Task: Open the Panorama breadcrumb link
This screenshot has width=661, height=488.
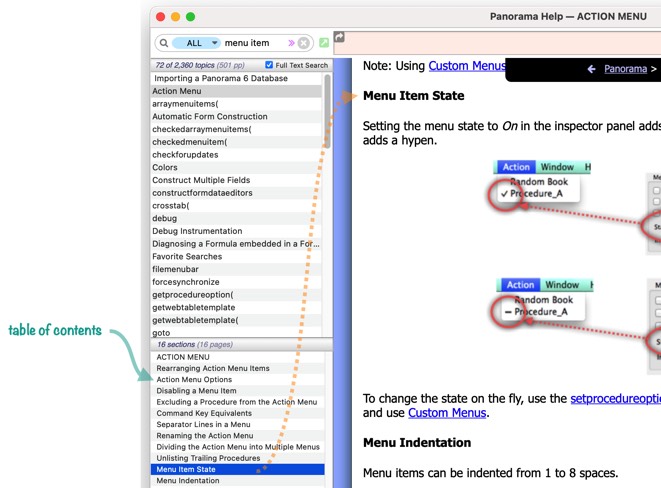Action: coord(625,69)
